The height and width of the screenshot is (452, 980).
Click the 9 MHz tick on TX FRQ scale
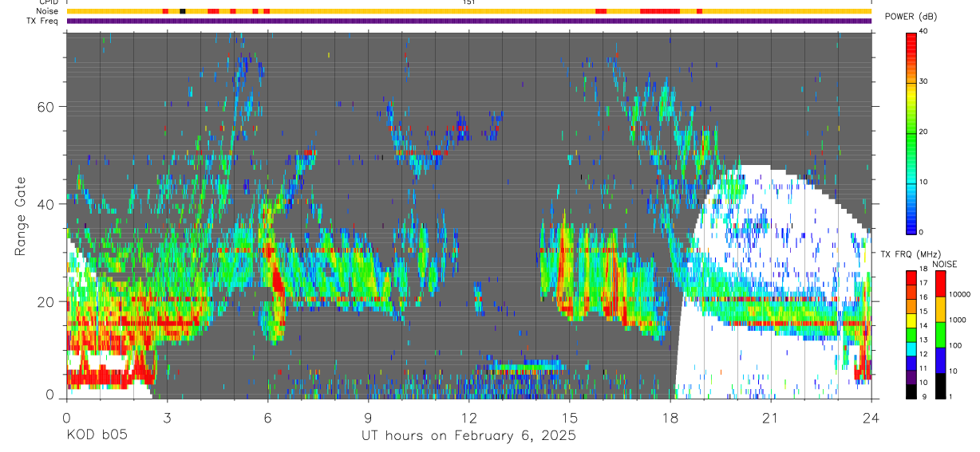pyautogui.click(x=923, y=397)
